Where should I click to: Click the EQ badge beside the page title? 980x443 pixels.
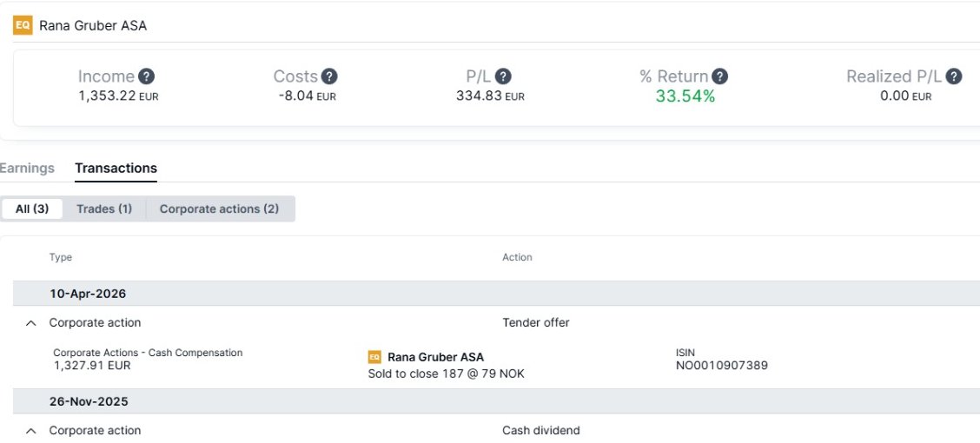coord(23,25)
